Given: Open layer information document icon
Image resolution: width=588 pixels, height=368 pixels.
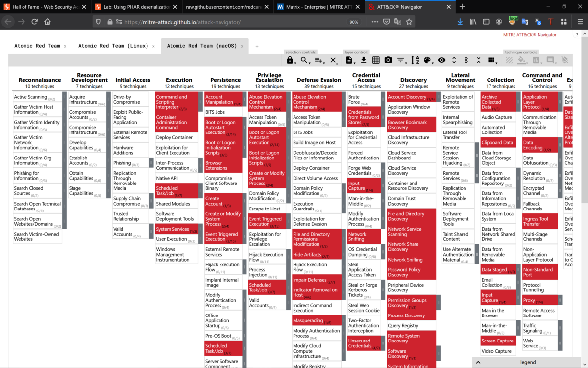Looking at the screenshot, I should pos(349,60).
